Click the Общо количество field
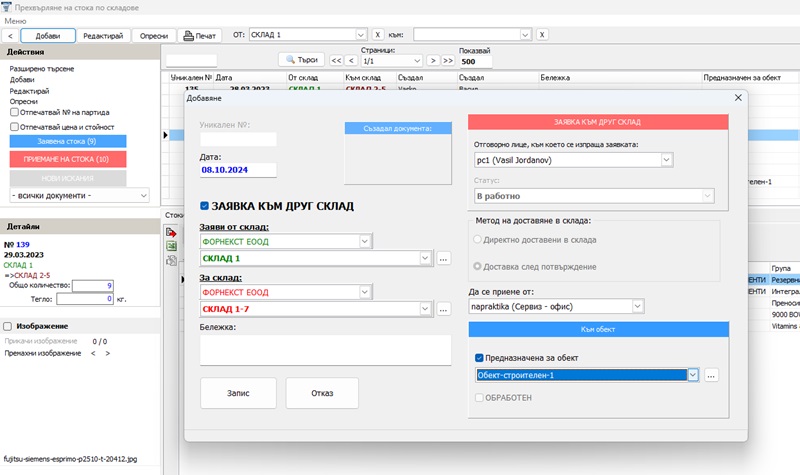 [93, 286]
